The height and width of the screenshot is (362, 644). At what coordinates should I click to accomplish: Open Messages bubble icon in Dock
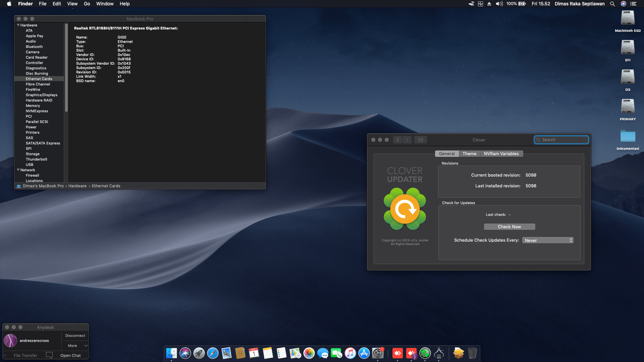point(323,353)
